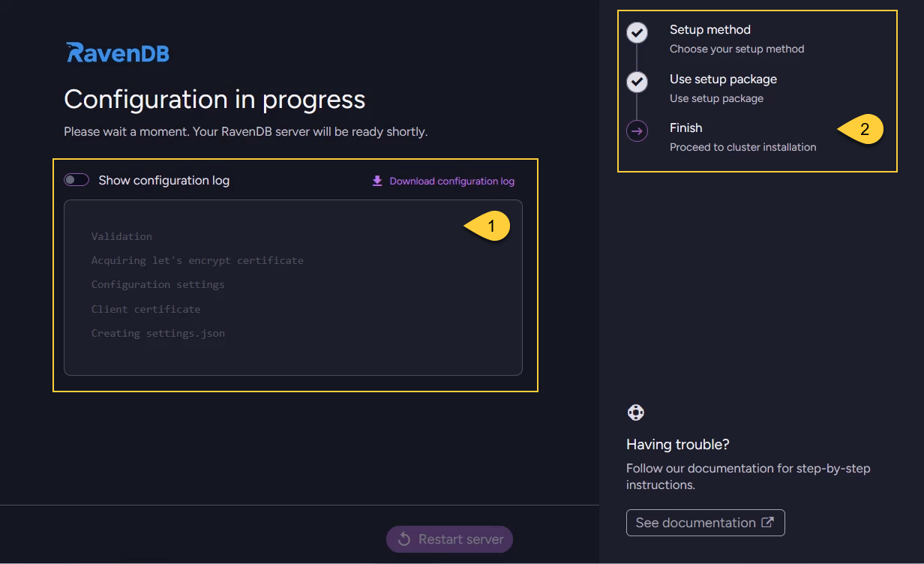This screenshot has height=564, width=924.
Task: Click the Configuration settings log entry
Action: pos(157,284)
